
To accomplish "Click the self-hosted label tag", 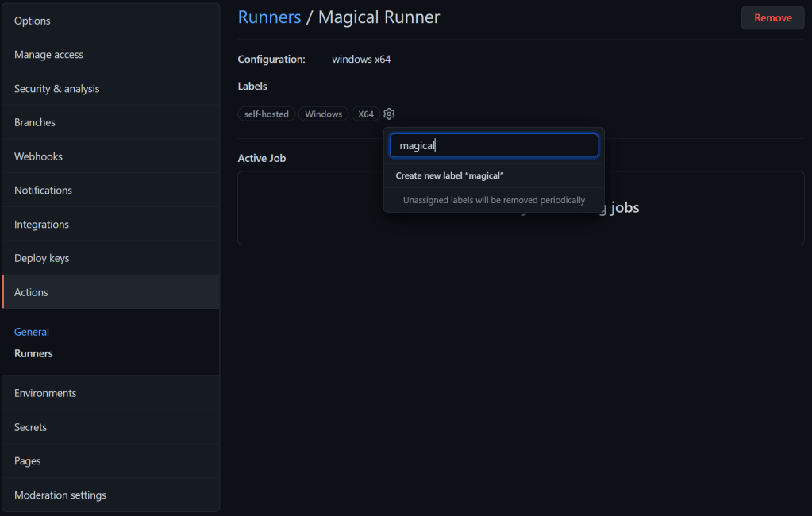I will (x=266, y=114).
